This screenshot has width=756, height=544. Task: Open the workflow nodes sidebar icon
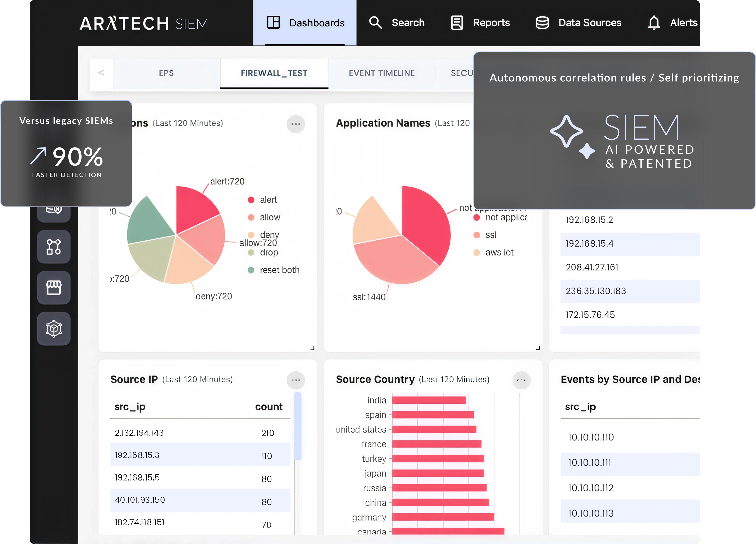[x=54, y=247]
